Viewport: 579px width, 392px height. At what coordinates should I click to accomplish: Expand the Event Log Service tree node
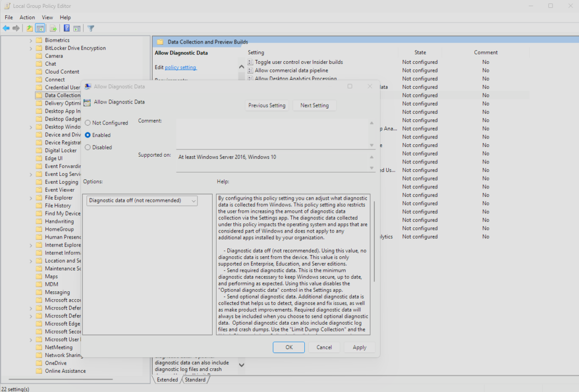(x=31, y=174)
